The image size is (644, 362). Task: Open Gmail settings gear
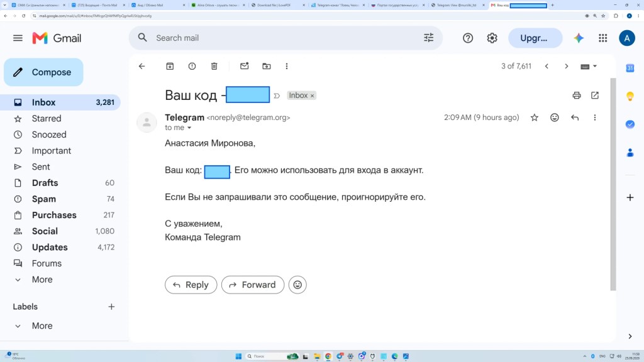coord(492,38)
